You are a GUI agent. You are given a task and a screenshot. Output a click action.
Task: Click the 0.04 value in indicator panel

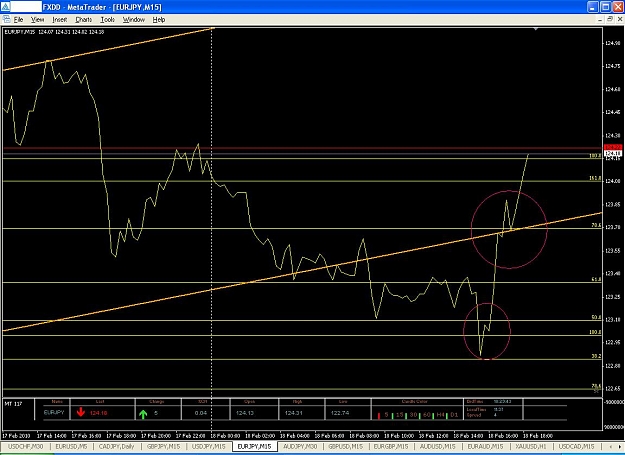tap(201, 413)
